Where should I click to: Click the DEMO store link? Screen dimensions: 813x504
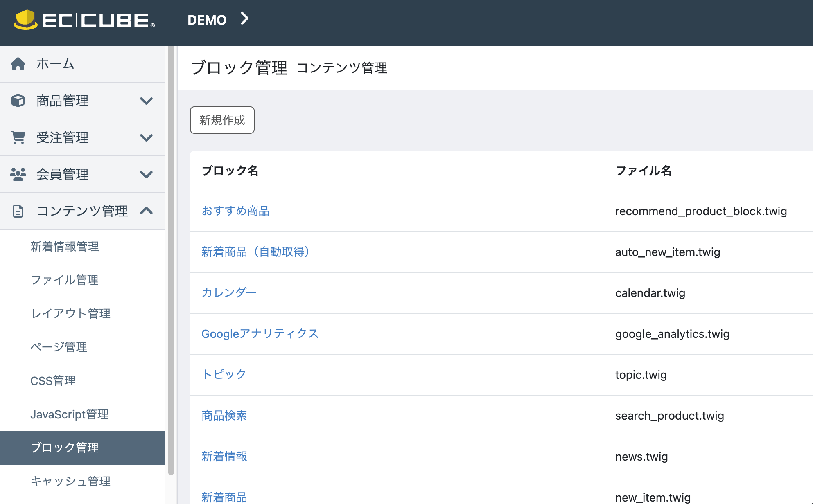[207, 20]
